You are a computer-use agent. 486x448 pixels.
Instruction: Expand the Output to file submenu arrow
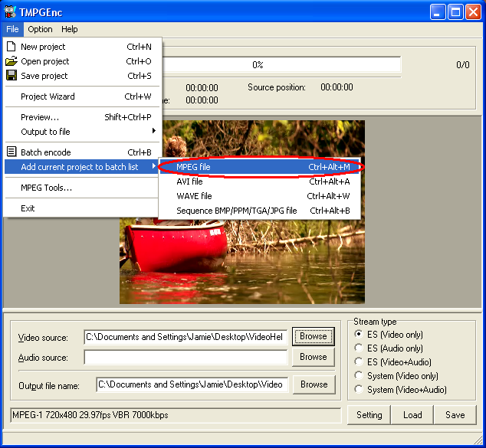pos(154,131)
